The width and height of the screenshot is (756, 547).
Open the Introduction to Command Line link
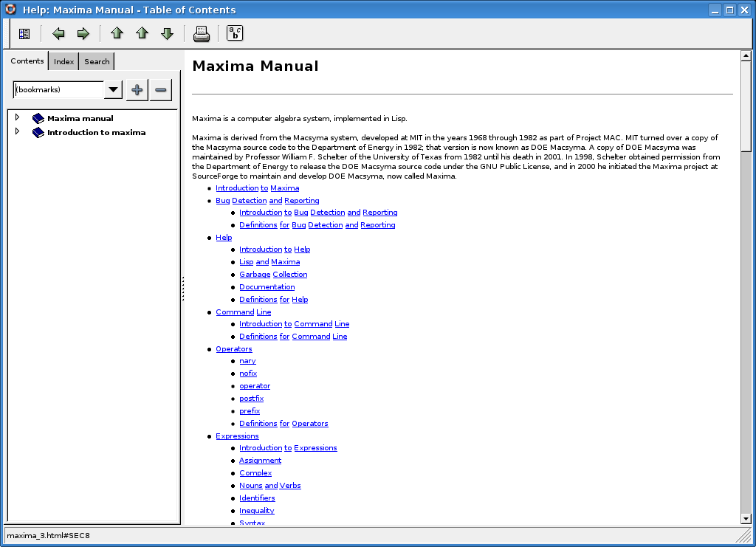(294, 324)
